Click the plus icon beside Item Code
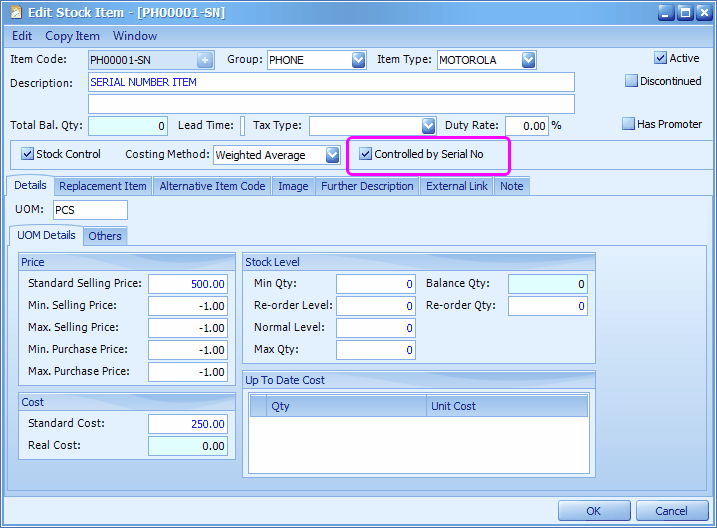Image resolution: width=717 pixels, height=528 pixels. [205, 60]
